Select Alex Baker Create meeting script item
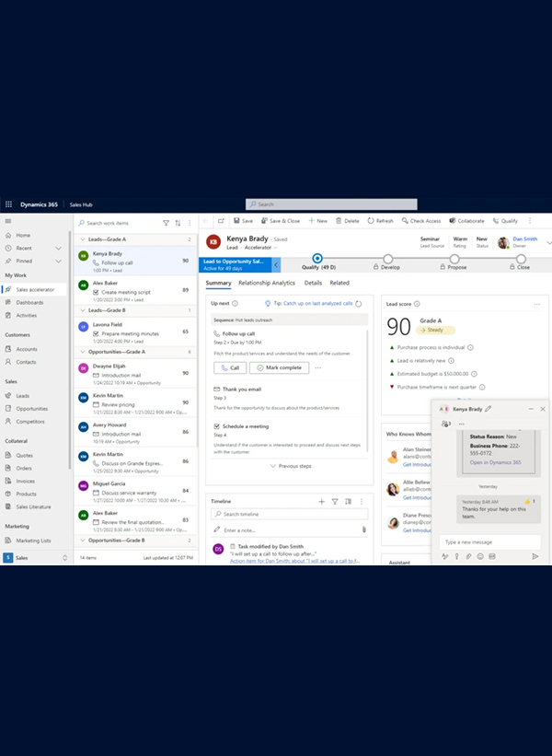This screenshot has height=756, width=552. pos(135,291)
